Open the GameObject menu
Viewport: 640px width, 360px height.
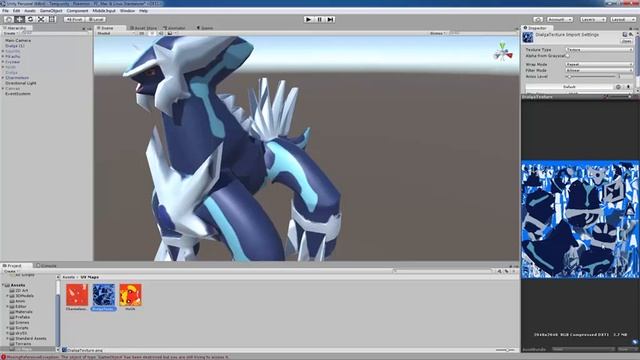(51, 11)
